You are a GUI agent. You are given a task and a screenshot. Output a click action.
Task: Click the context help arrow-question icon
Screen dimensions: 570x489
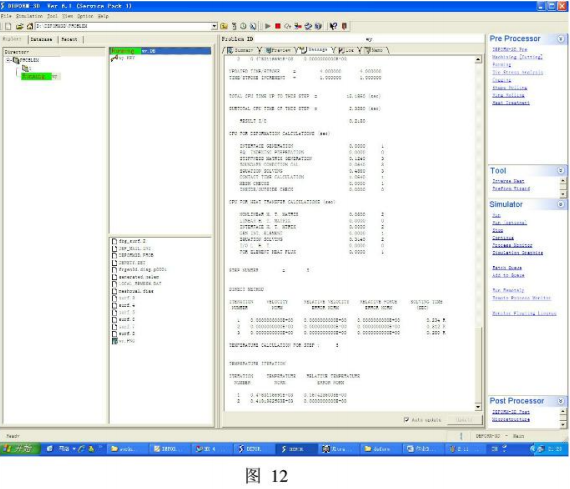333,26
